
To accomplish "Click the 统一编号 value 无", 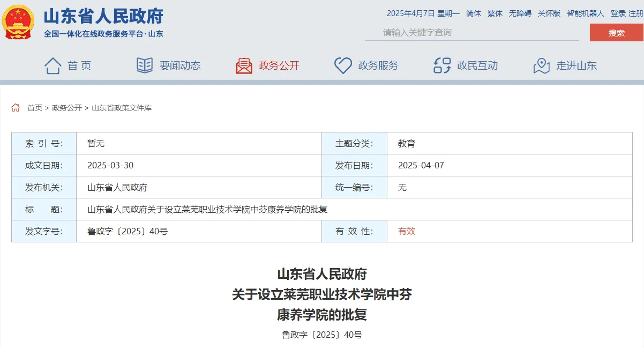I will coord(402,188).
